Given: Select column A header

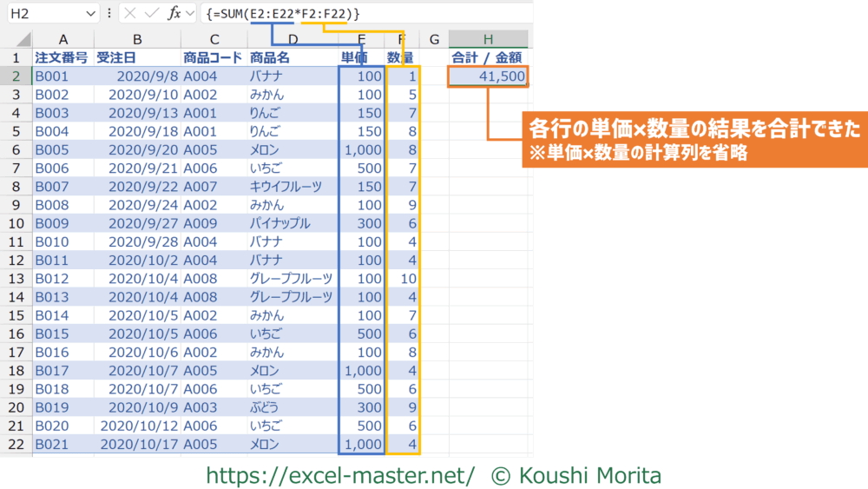Looking at the screenshot, I should [x=63, y=39].
